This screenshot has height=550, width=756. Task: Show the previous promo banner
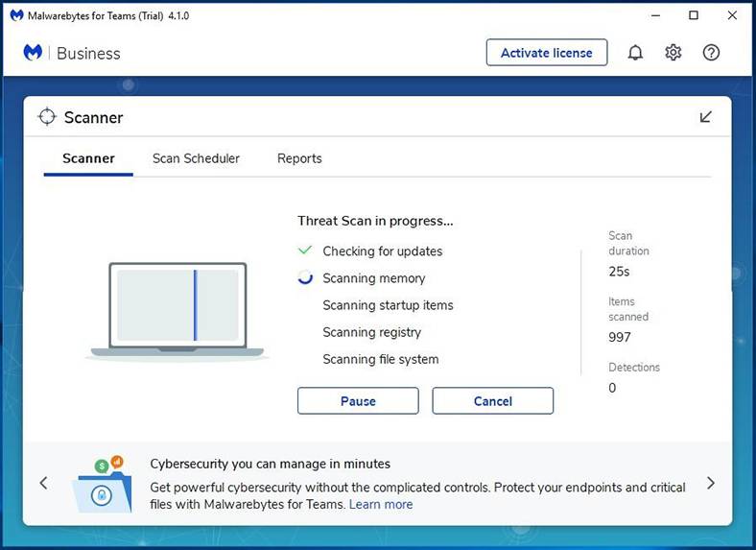[44, 483]
